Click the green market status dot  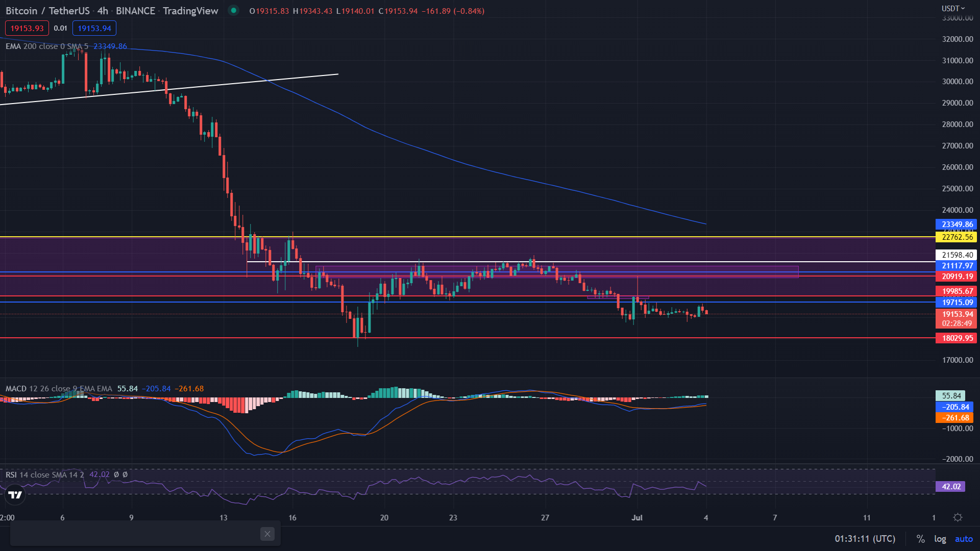coord(233,10)
